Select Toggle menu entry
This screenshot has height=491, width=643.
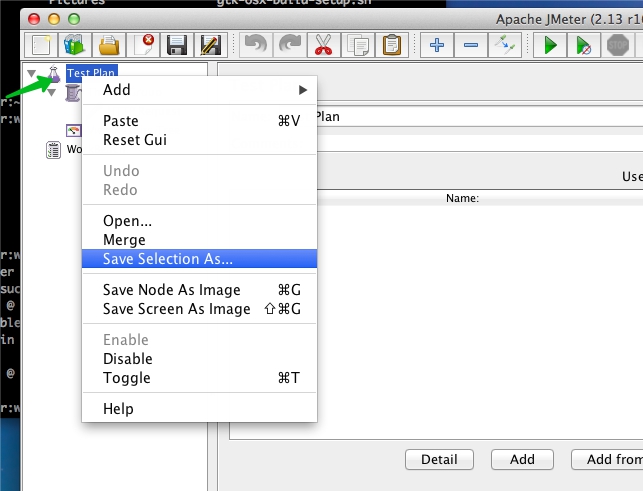(199, 378)
